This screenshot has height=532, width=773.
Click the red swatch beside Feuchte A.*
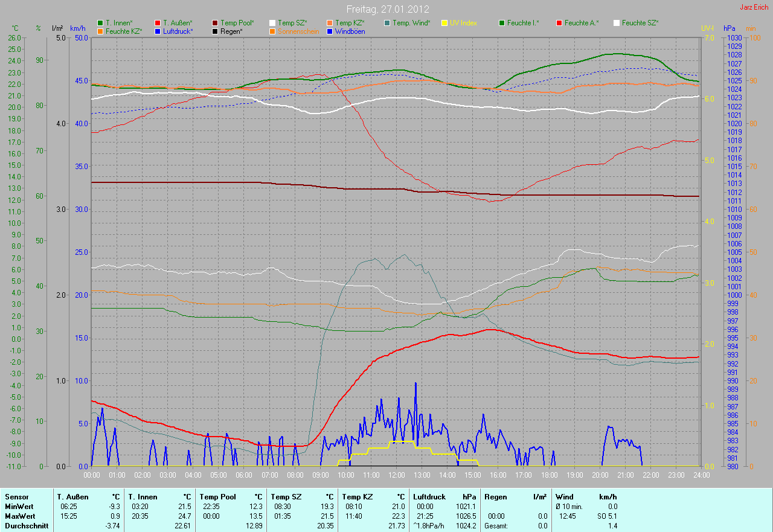[x=559, y=23]
